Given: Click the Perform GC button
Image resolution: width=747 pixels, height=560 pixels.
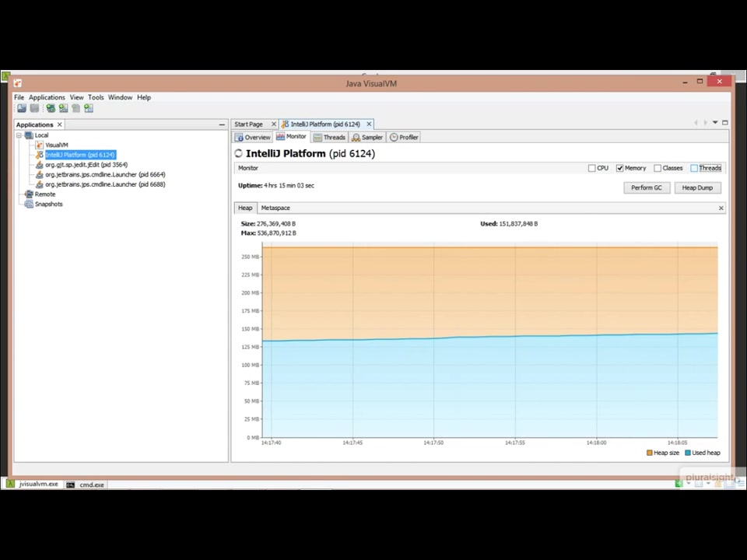Looking at the screenshot, I should [x=646, y=187].
